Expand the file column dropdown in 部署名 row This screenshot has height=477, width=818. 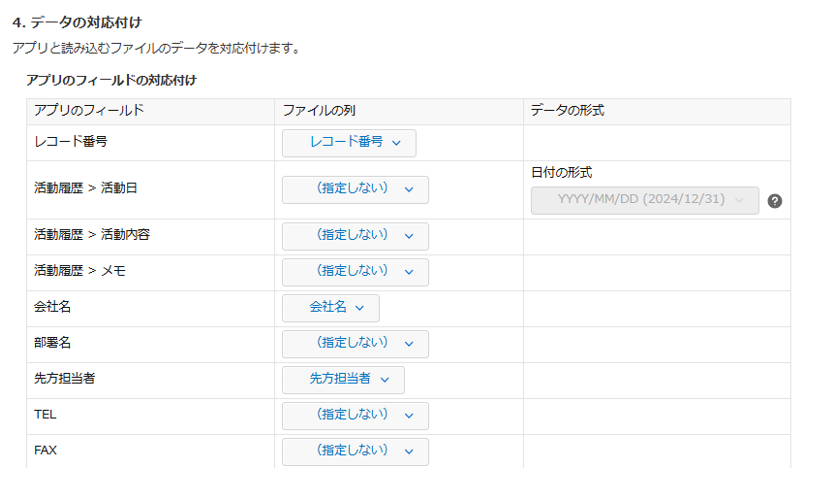pyautogui.click(x=355, y=344)
